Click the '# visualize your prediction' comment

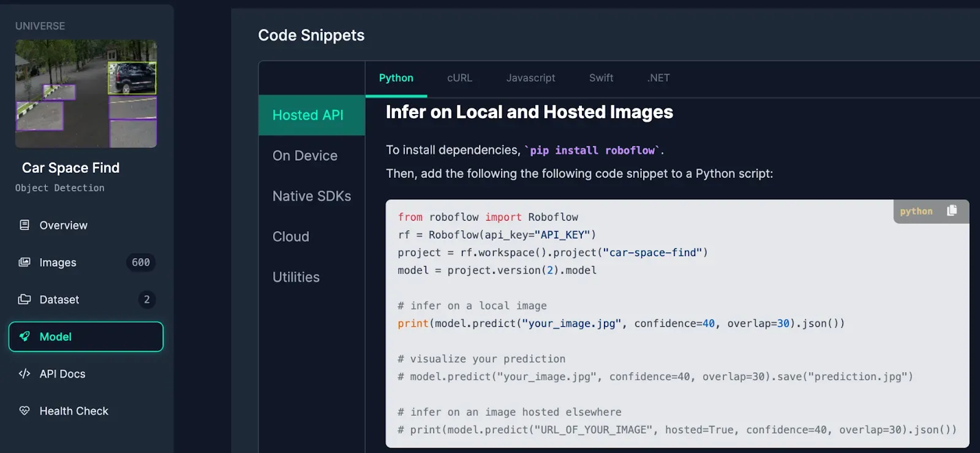481,359
